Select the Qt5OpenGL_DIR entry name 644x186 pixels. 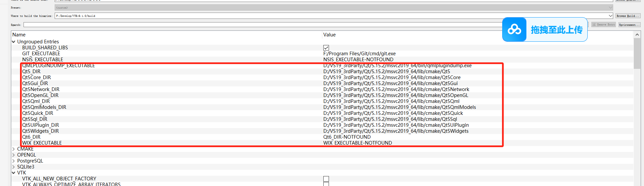point(40,95)
